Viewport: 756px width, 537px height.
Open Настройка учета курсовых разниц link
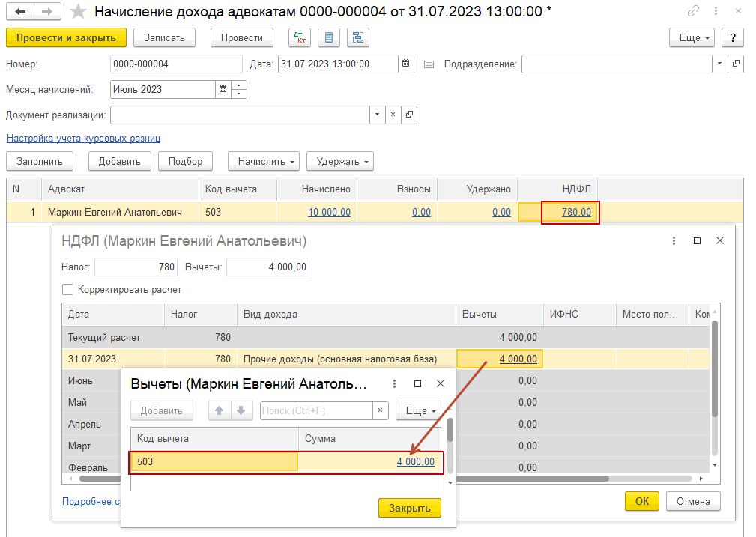click(83, 139)
